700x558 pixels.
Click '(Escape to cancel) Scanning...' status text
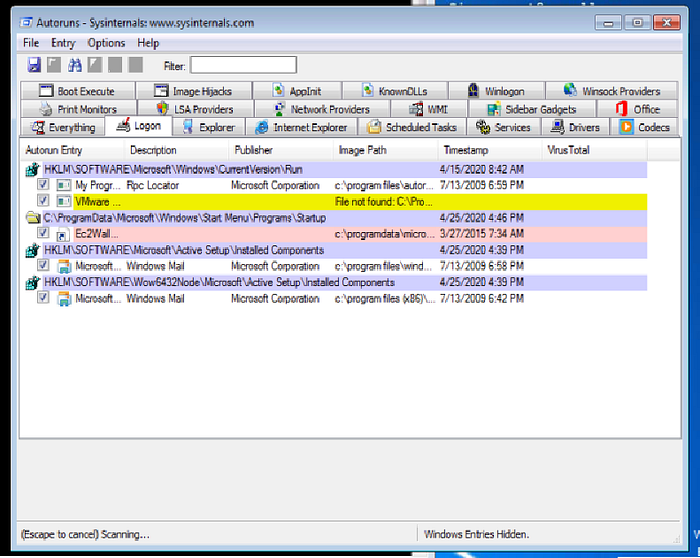tap(85, 534)
